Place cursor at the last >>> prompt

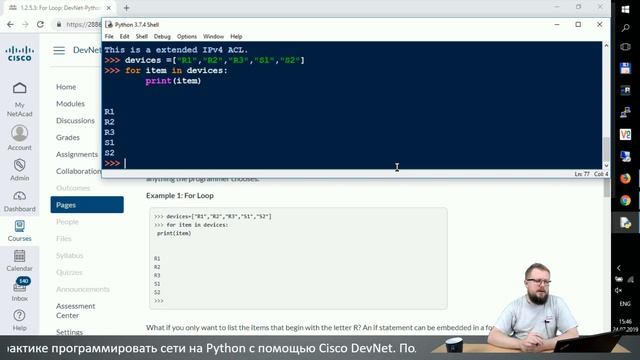point(125,163)
